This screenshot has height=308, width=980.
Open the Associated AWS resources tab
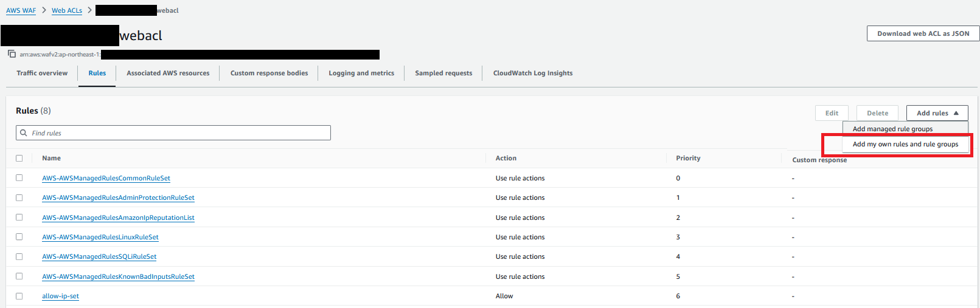point(168,73)
